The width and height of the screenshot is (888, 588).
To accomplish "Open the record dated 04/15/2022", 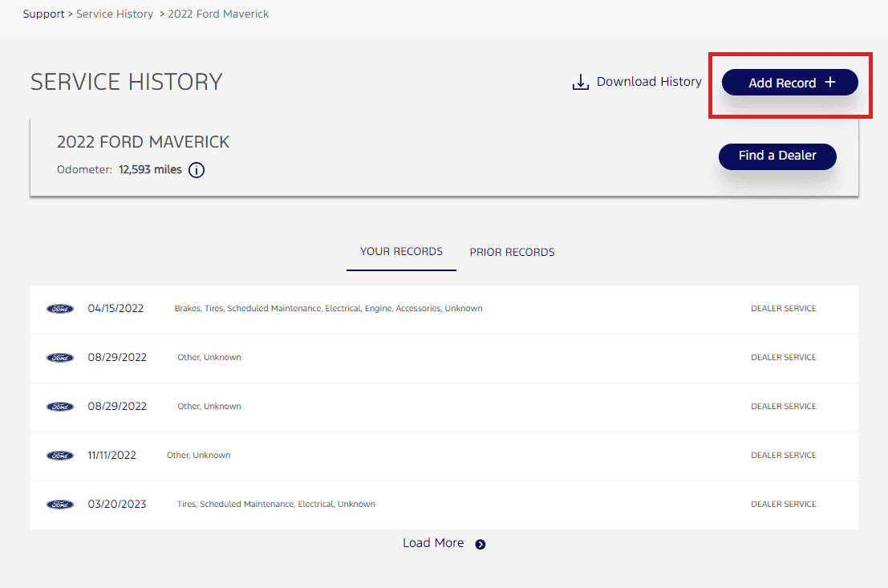I will (444, 310).
